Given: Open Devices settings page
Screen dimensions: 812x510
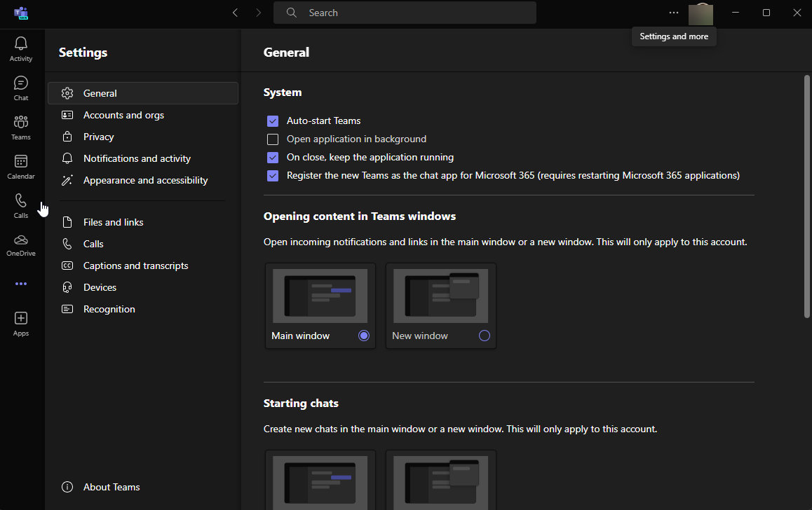Looking at the screenshot, I should pyautogui.click(x=143, y=287).
